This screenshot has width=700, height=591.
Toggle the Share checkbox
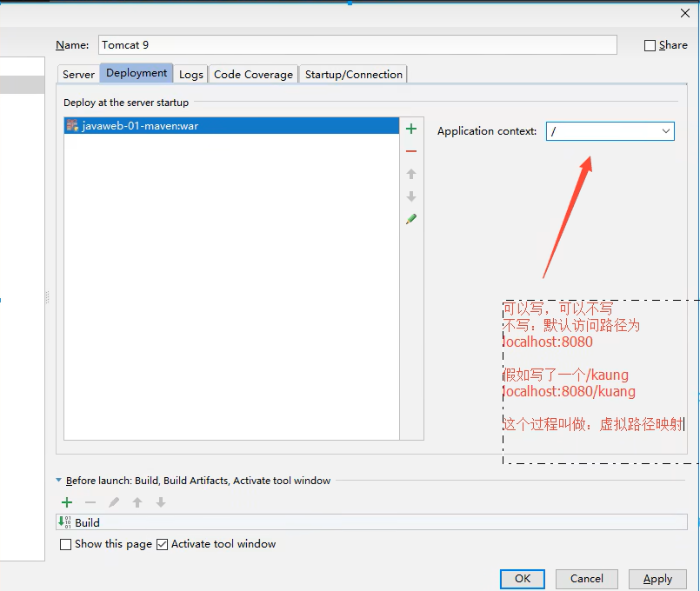pos(650,45)
